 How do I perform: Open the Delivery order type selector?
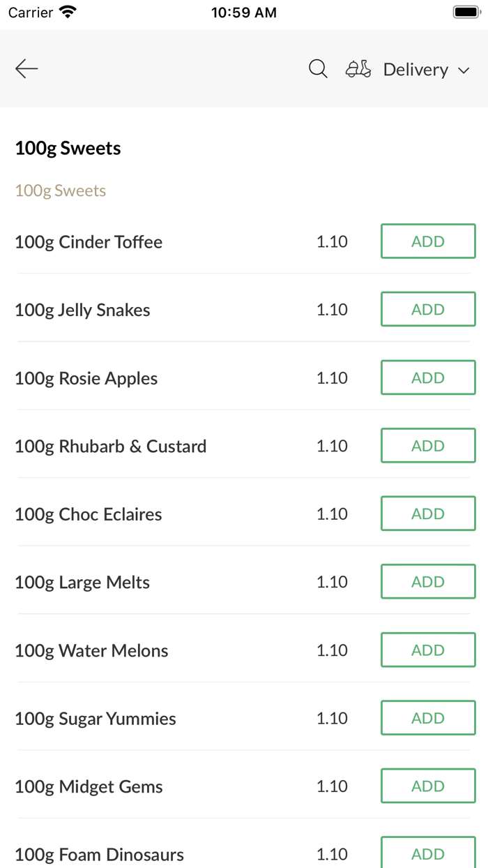[415, 70]
